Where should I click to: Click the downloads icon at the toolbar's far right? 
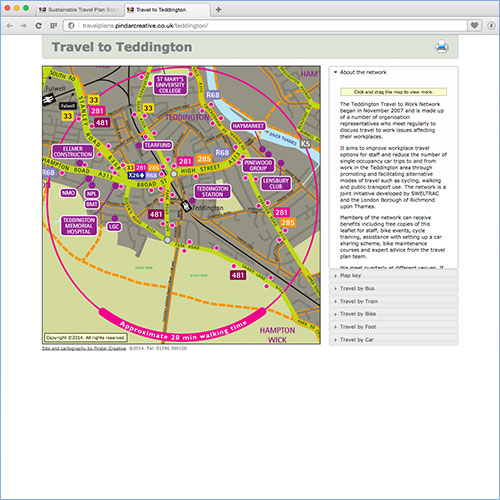[491, 26]
